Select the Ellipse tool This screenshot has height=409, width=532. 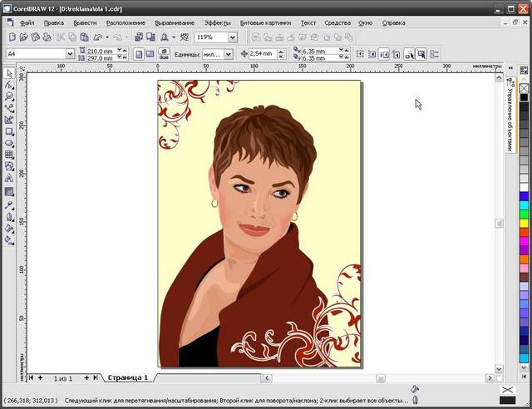(9, 143)
